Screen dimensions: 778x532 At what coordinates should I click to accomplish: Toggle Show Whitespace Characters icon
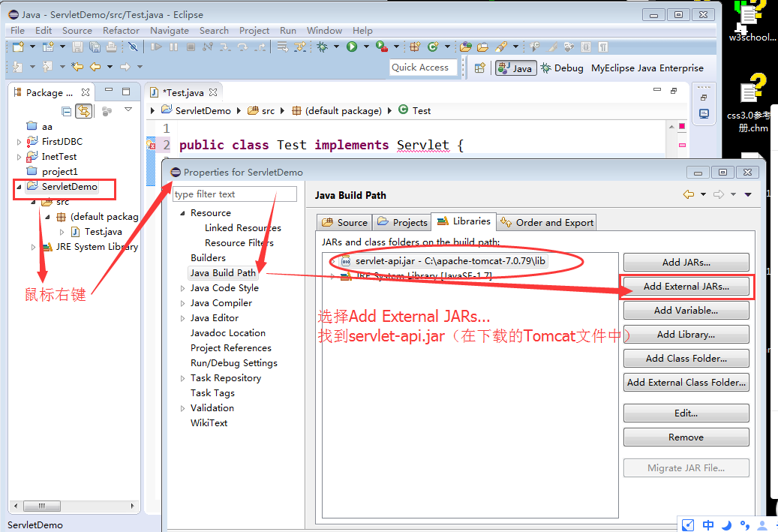(603, 47)
